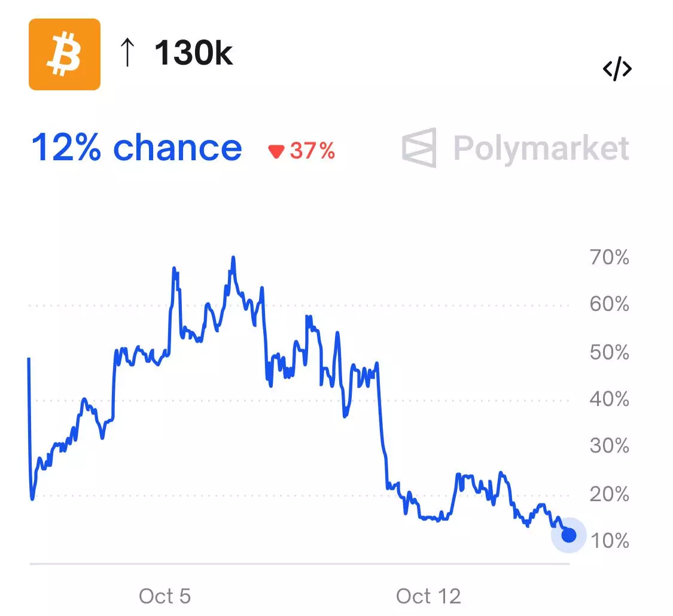Click the 70% axis label

(x=609, y=258)
